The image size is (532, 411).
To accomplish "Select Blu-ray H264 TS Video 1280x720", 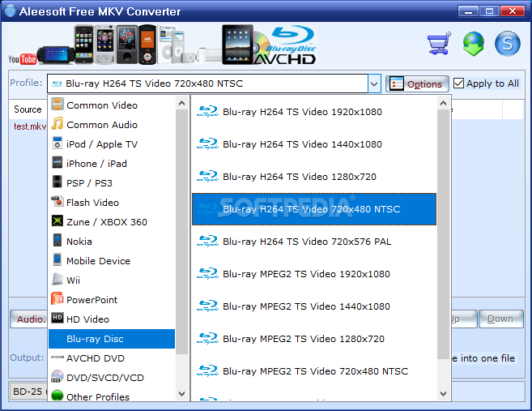I will [314, 177].
